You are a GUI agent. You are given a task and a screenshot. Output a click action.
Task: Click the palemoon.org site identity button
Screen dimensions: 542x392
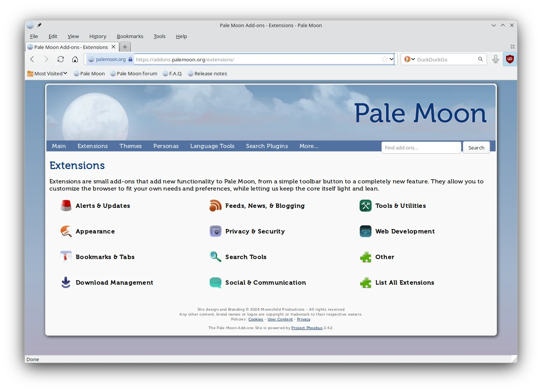tap(110, 59)
